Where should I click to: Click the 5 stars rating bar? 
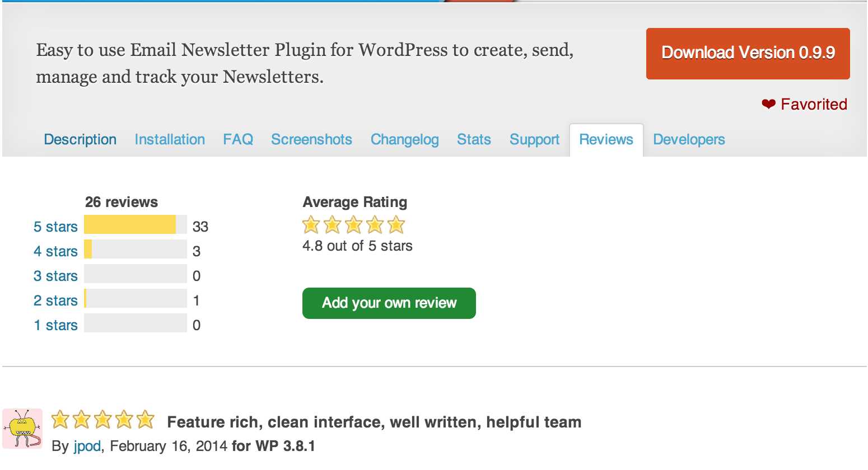coord(136,224)
